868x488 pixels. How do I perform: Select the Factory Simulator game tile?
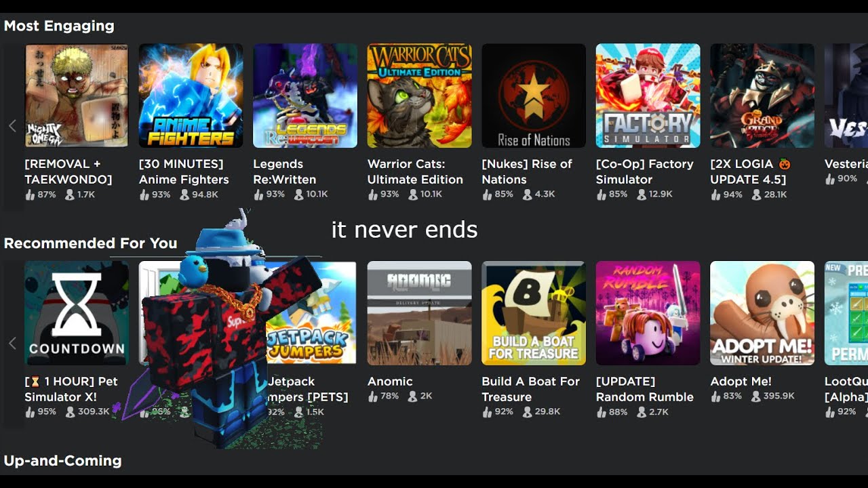click(x=648, y=96)
